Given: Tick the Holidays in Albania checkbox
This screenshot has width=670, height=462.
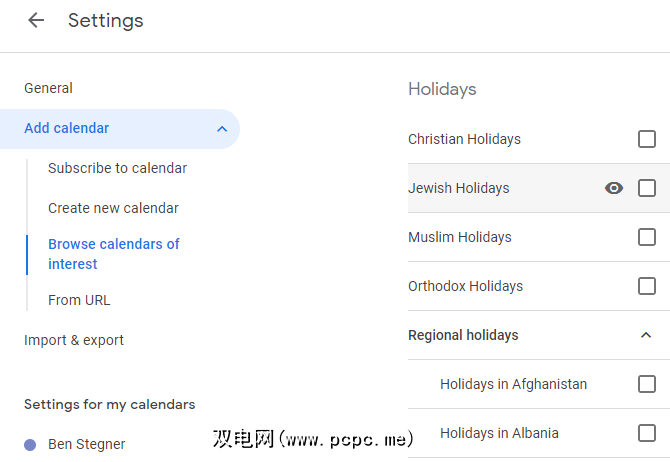Looking at the screenshot, I should (x=647, y=433).
